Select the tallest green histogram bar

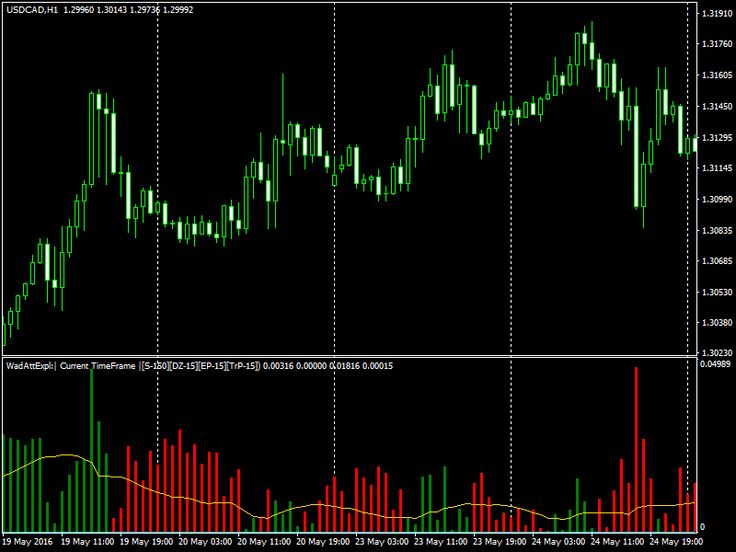(x=92, y=451)
